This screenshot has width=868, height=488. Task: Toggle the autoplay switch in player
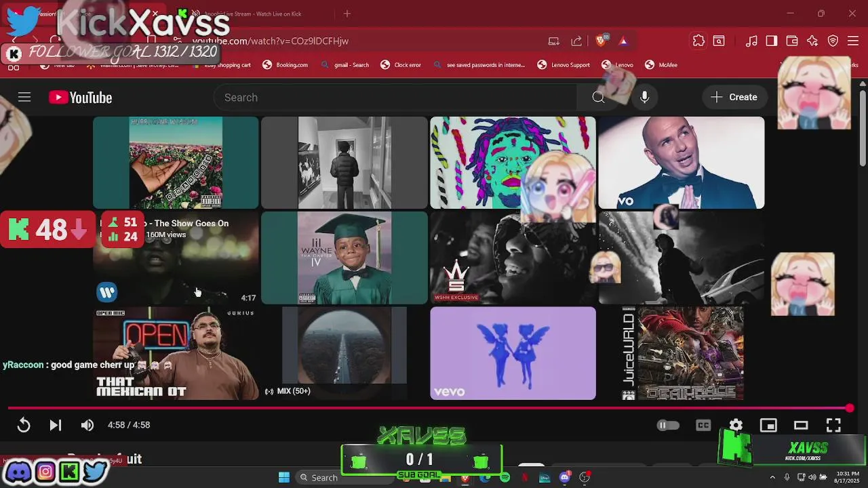668,425
